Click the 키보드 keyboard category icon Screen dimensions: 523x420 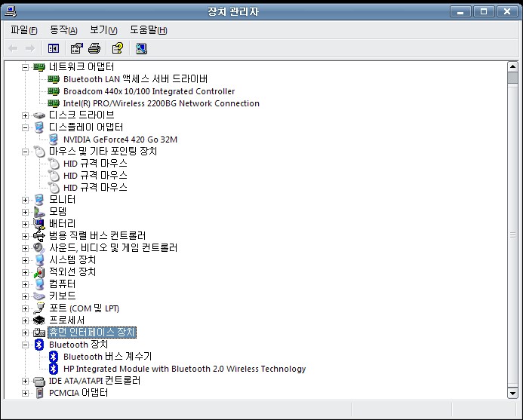coord(39,296)
